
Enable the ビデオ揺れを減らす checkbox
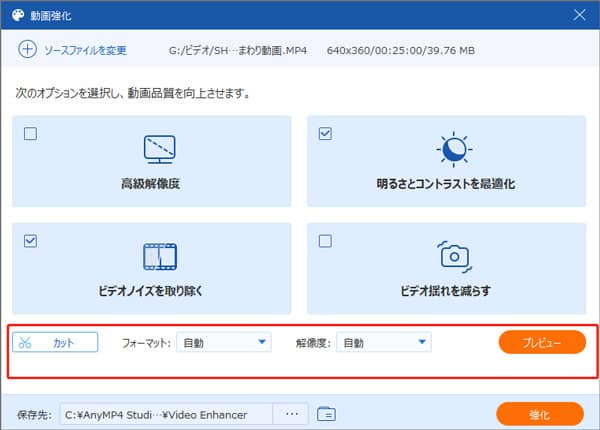click(325, 240)
